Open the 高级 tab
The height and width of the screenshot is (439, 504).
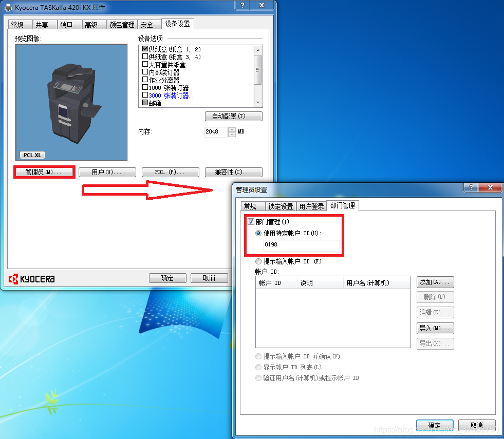click(x=94, y=25)
